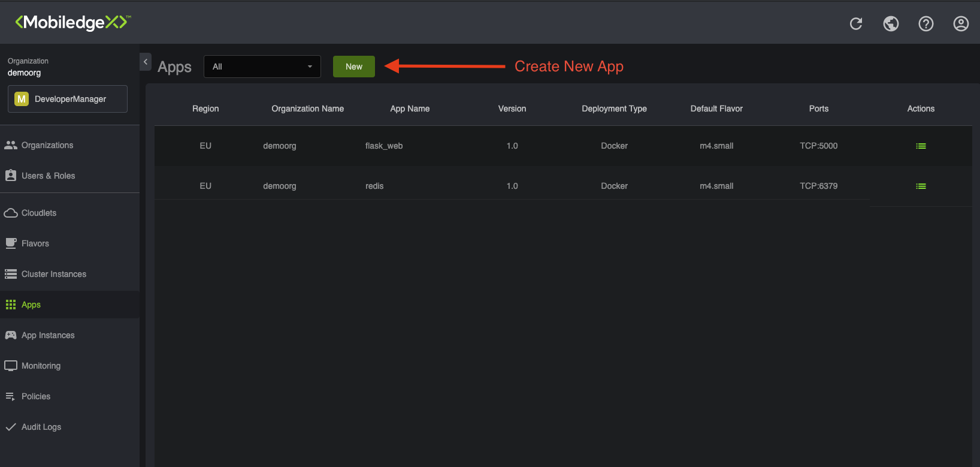Click the Cloudlets cloud icon
Viewport: 980px width, 467px height.
(11, 213)
